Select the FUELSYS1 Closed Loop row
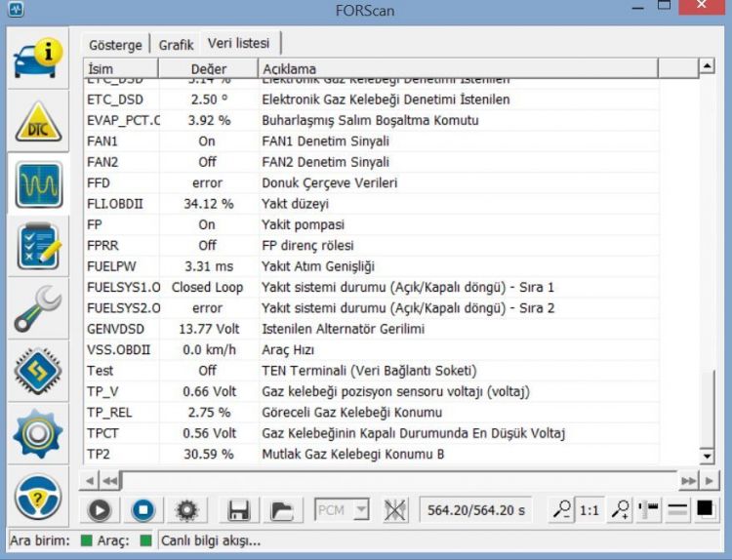732x560 pixels. (371, 288)
